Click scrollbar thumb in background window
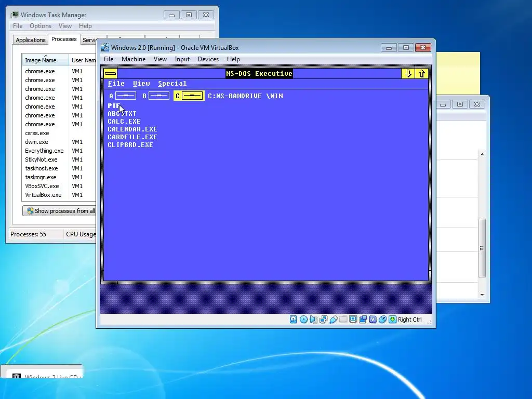The image size is (532, 399). pyautogui.click(x=482, y=248)
